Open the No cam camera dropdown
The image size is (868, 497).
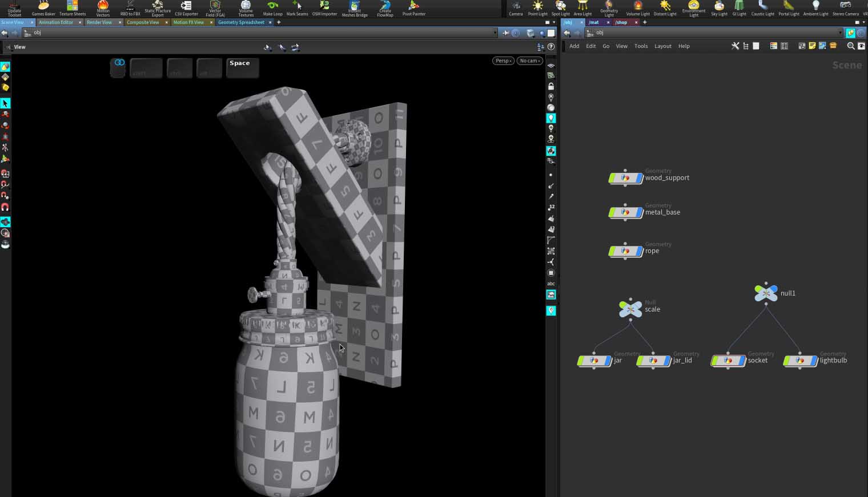tap(530, 61)
